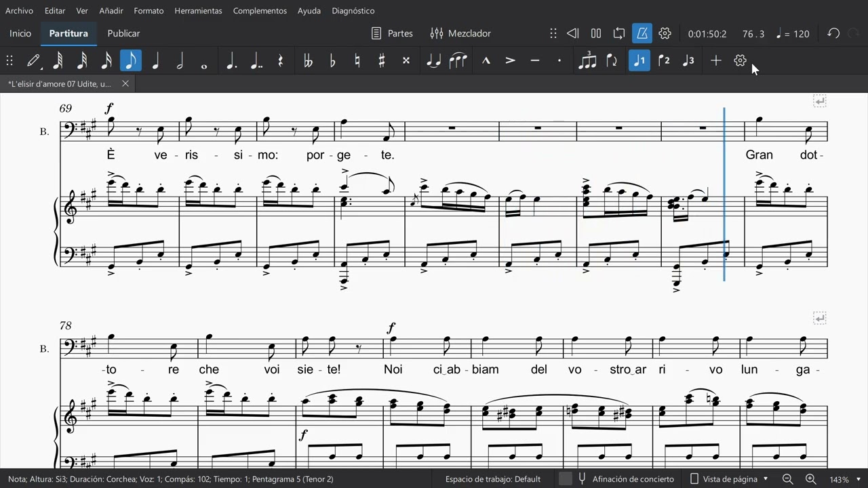Rewind playback to the start

572,33
